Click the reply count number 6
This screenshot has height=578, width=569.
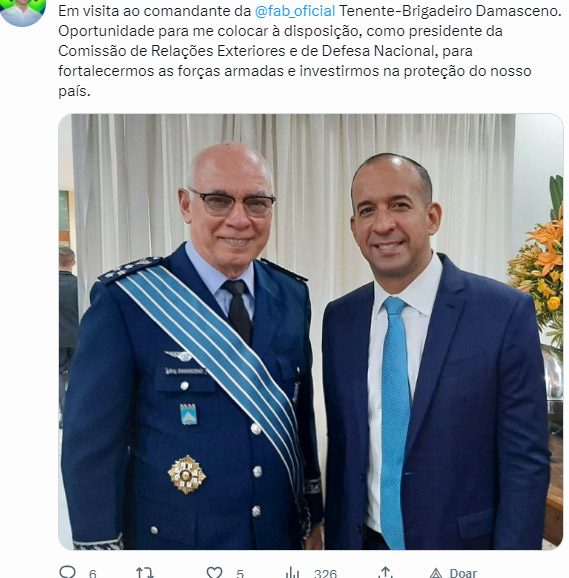92,574
